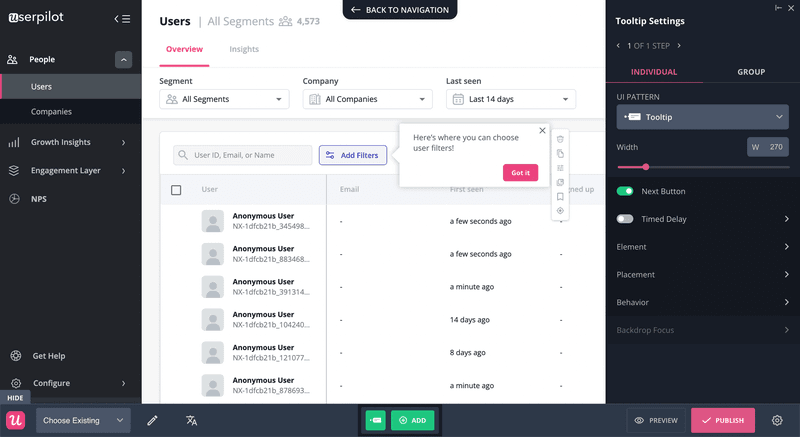This screenshot has height=437, width=800.
Task: Click the First seen column header
Action: point(466,189)
